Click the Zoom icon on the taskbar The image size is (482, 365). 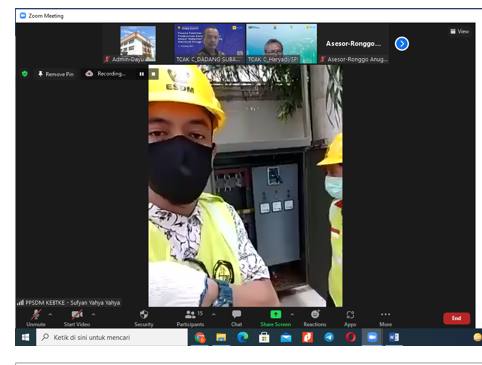[372, 338]
